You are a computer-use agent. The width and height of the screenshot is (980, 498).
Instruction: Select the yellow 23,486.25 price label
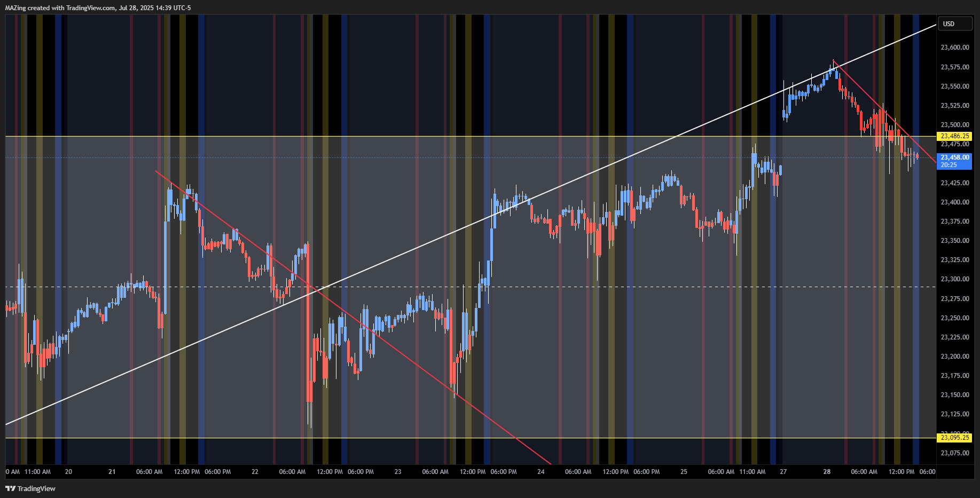coord(954,136)
